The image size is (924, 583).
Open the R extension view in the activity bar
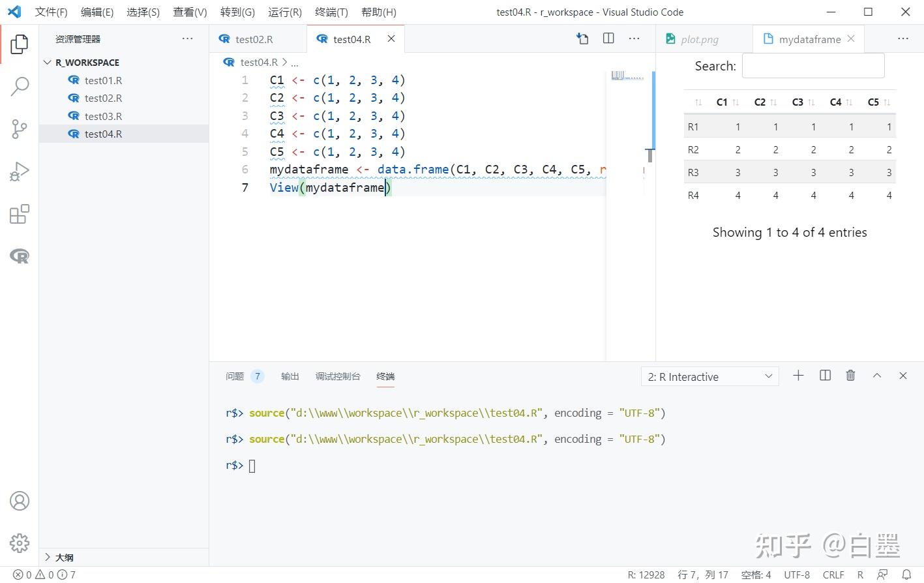(x=19, y=256)
